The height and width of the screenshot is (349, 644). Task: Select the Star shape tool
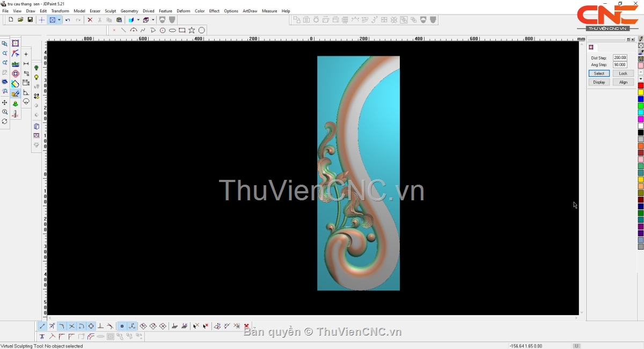pos(192,30)
